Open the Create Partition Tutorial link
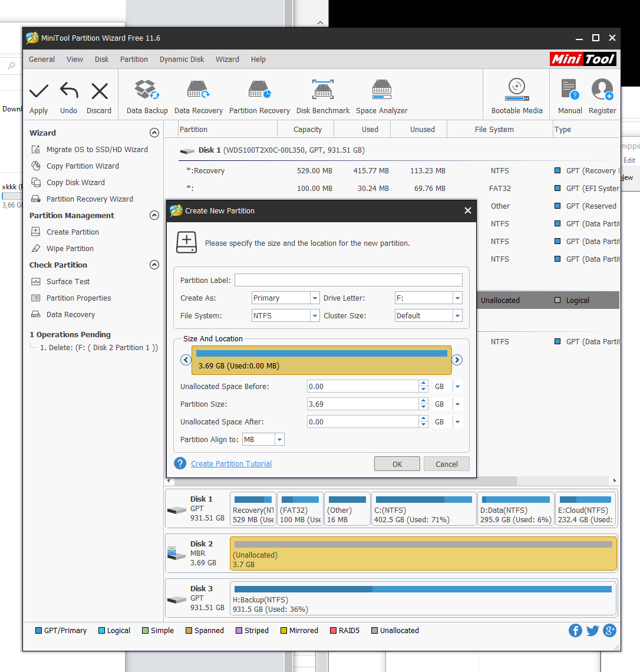Screen dimensions: 640x672 [232, 464]
